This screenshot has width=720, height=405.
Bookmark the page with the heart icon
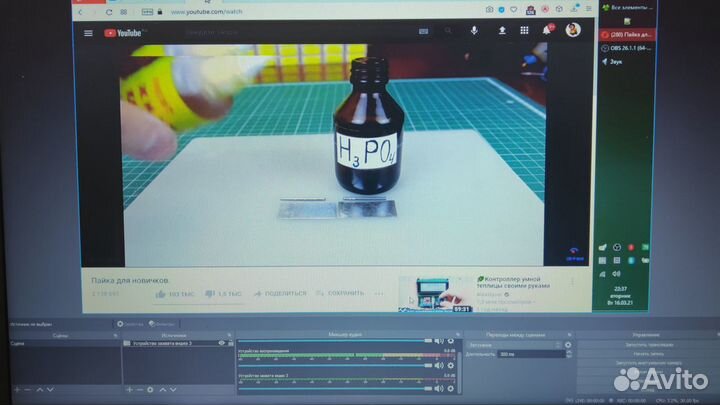tap(514, 9)
